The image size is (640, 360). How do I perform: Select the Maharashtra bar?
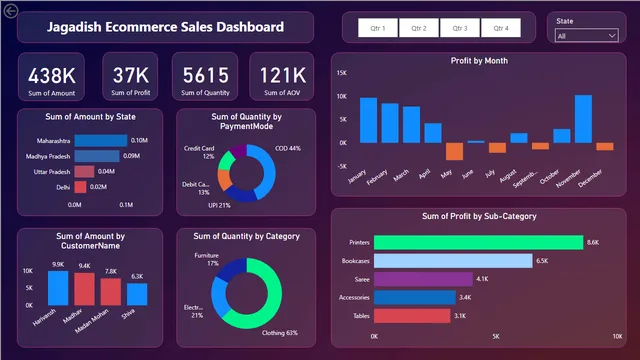point(101,140)
